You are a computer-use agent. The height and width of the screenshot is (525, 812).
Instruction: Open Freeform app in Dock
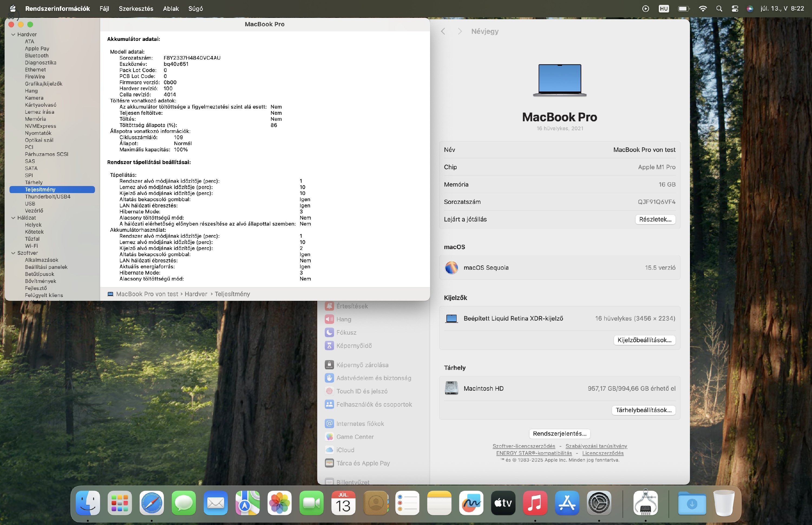(471, 503)
